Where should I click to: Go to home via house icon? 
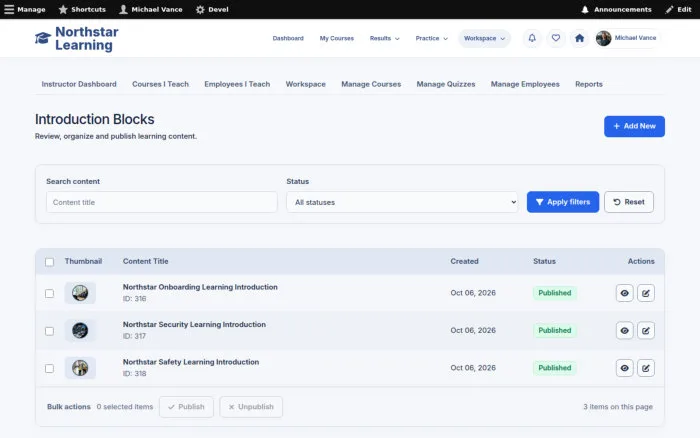(579, 38)
